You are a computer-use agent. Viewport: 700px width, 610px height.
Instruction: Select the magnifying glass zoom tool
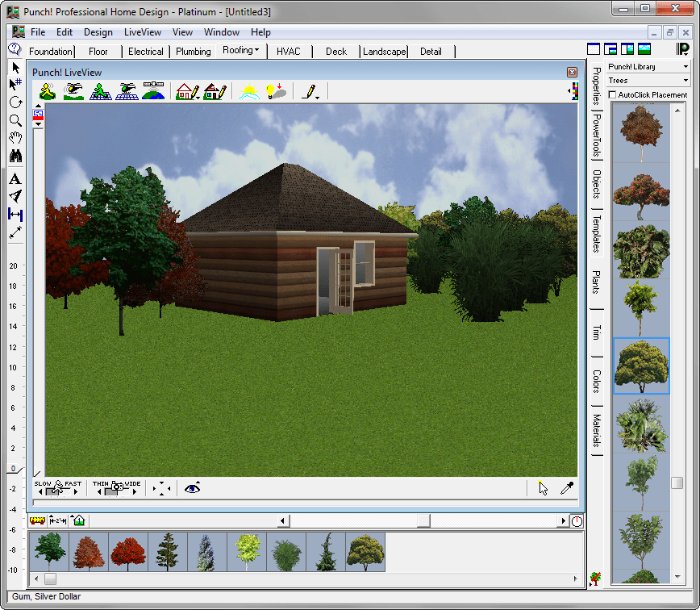click(15, 120)
